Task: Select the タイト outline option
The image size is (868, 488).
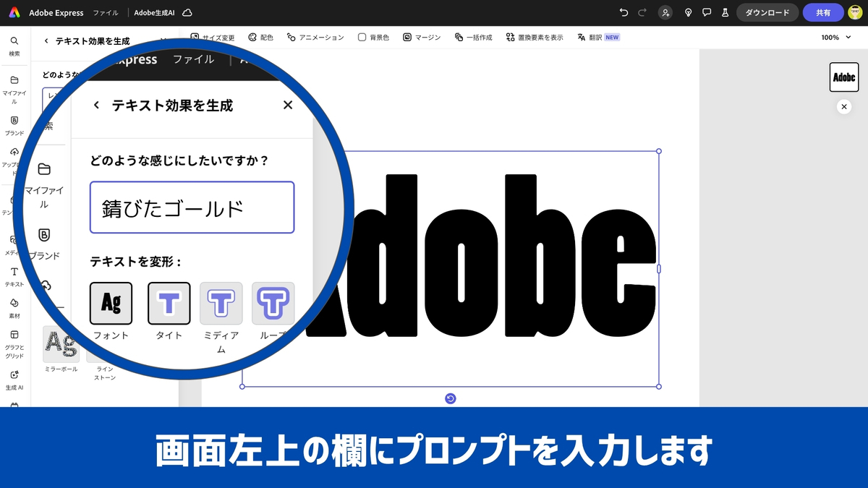Action: click(169, 312)
